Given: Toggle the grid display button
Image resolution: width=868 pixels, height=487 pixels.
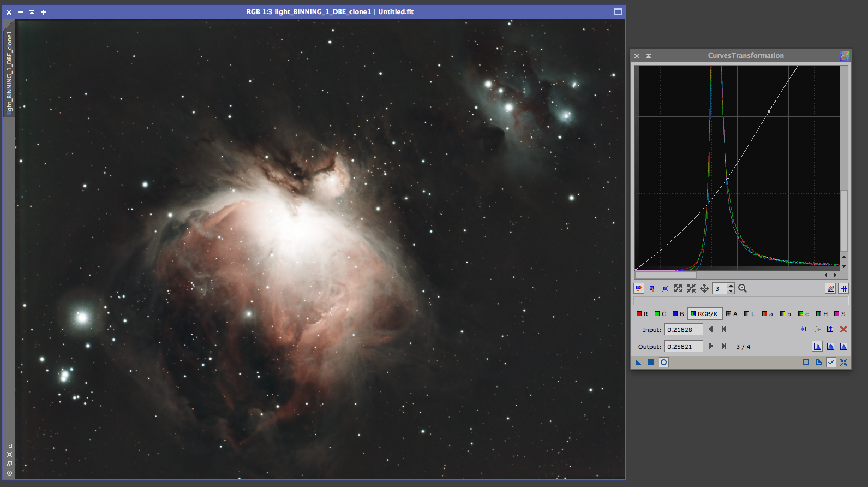Looking at the screenshot, I should 843,288.
